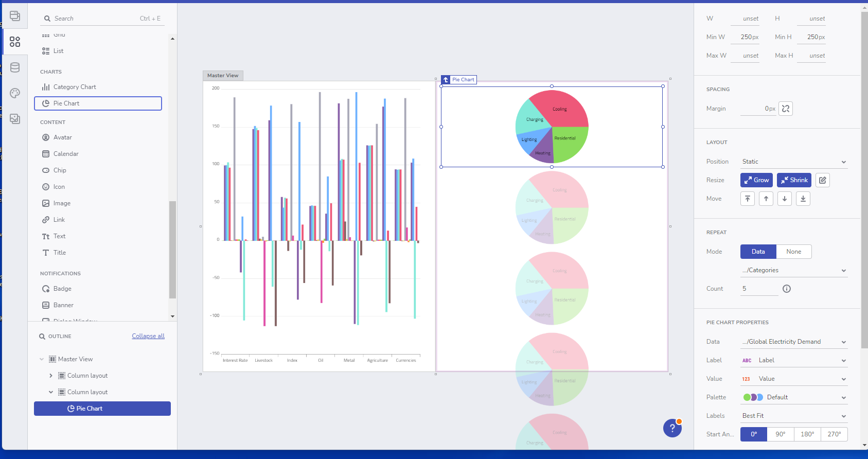Screen dimensions: 868x459
Task: Open the theme palette icon
Action: (x=15, y=93)
